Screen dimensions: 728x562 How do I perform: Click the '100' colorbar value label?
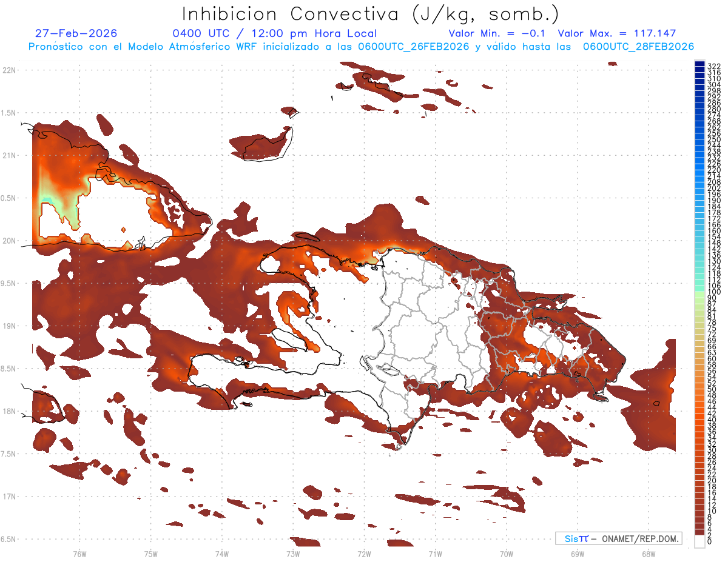tap(713, 292)
